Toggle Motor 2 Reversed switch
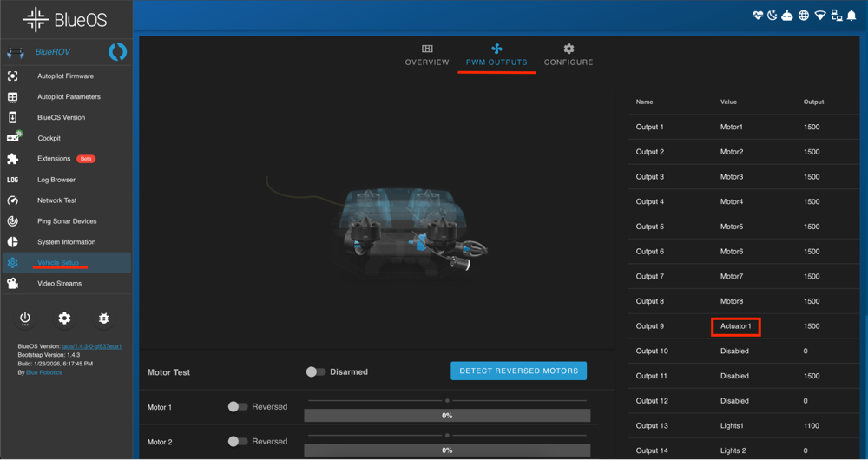Image resolution: width=868 pixels, height=460 pixels. (x=237, y=441)
